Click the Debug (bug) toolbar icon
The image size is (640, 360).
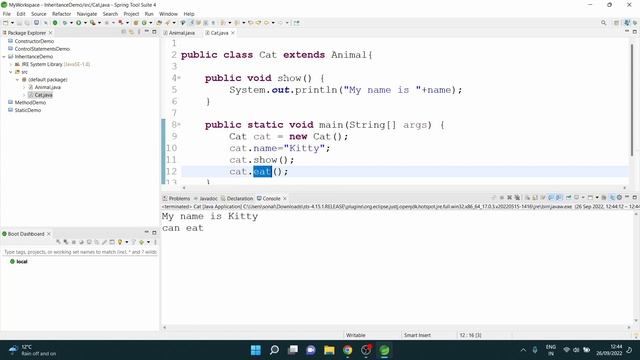(64, 23)
